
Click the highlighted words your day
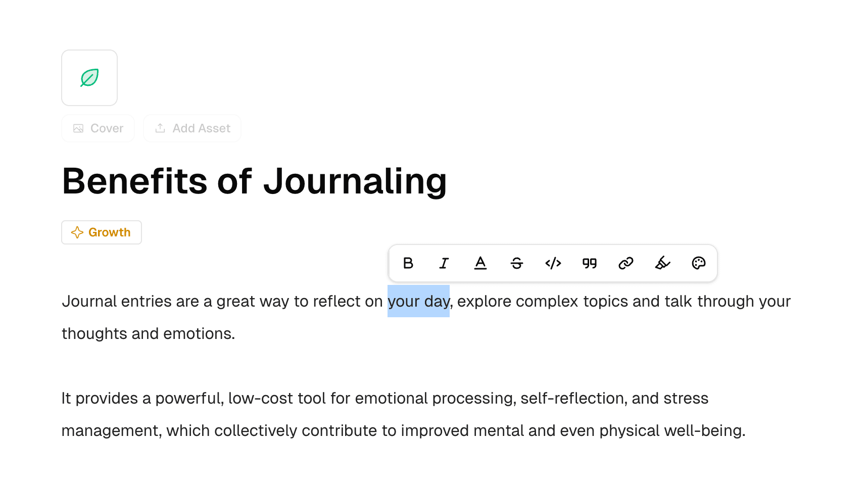point(418,301)
